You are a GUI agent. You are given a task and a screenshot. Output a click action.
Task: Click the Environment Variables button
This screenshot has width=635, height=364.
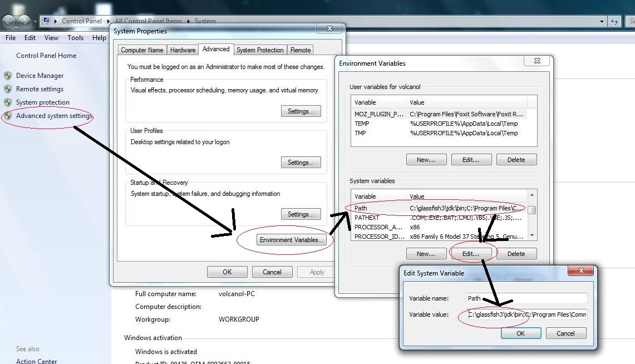tap(292, 240)
